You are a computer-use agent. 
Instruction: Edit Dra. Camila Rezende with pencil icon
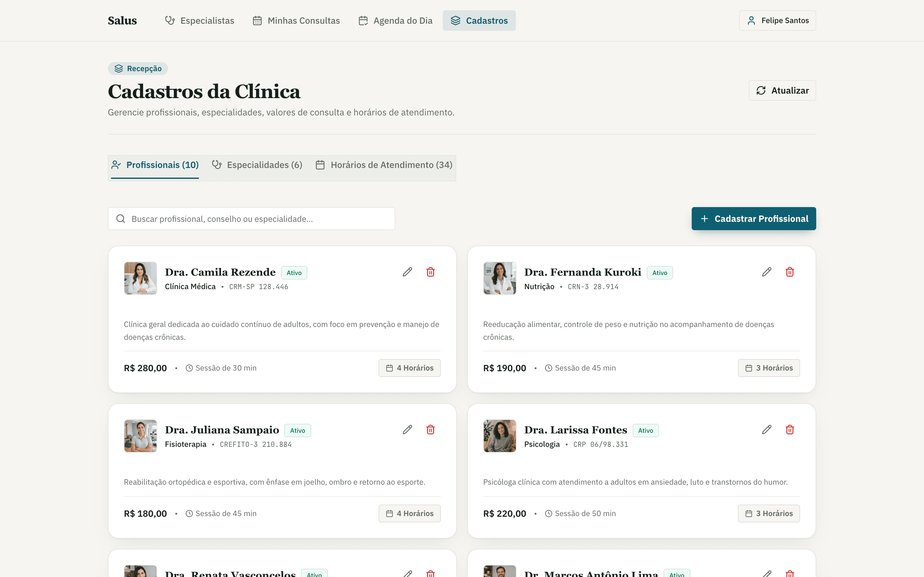[407, 272]
